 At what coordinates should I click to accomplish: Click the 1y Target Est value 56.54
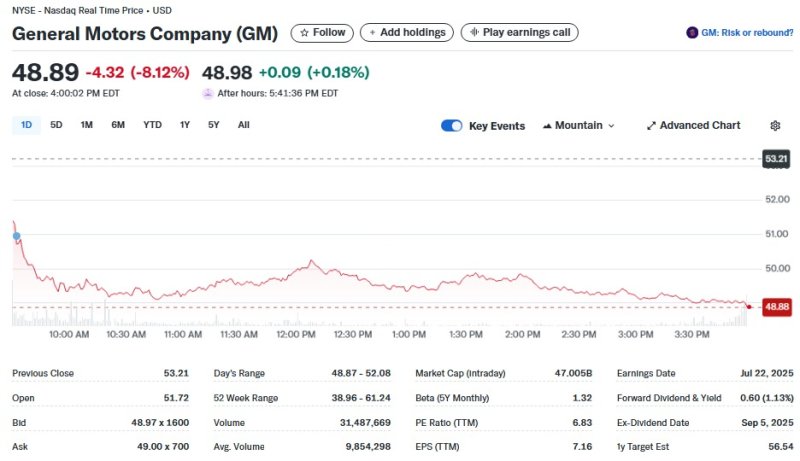click(781, 447)
